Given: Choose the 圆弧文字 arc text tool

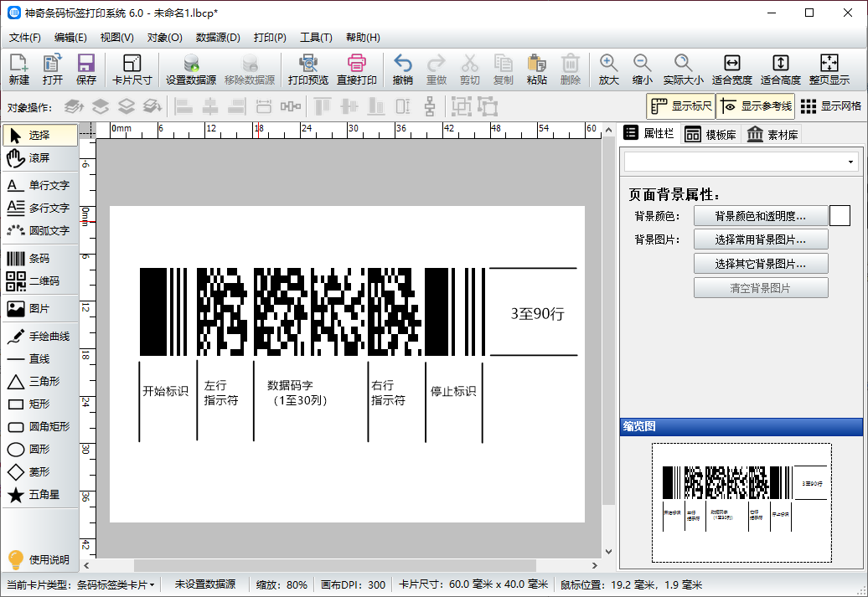Looking at the screenshot, I should pyautogui.click(x=40, y=231).
